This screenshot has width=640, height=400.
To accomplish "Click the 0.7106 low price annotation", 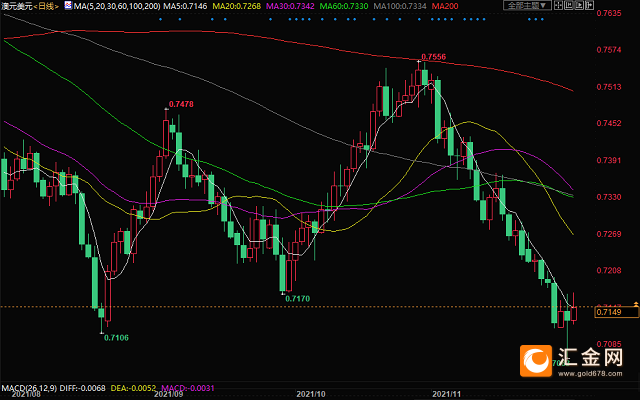I will click(x=116, y=338).
